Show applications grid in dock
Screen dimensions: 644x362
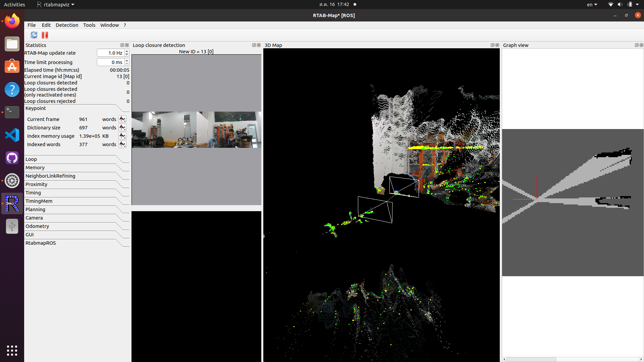12,351
